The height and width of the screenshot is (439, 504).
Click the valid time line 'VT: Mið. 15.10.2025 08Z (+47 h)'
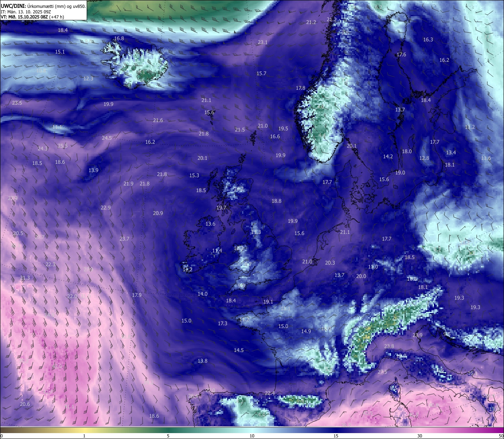pyautogui.click(x=32, y=17)
